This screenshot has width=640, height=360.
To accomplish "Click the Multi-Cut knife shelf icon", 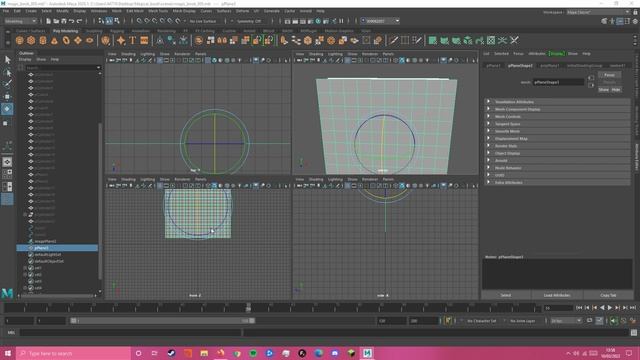I will click(393, 40).
